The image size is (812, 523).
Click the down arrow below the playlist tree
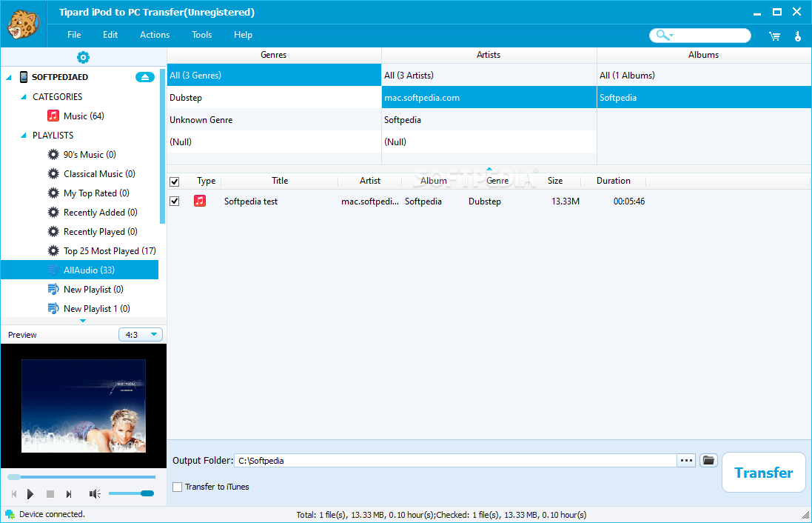tap(83, 321)
